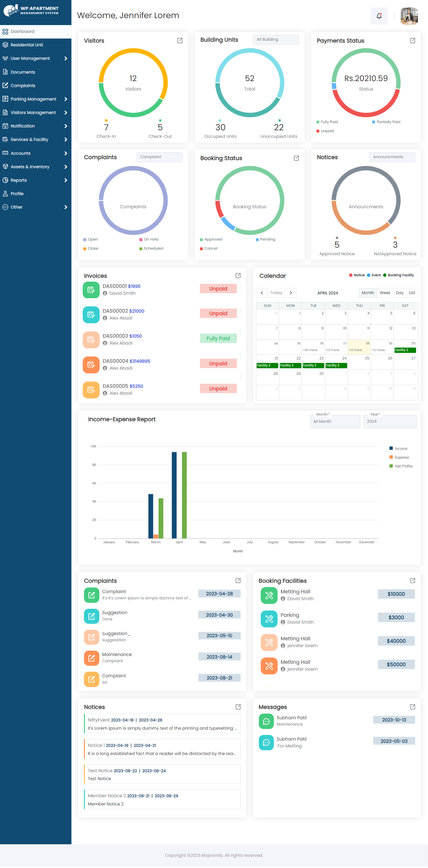Open the notification bell icon
This screenshot has height=868, width=428.
click(x=379, y=15)
